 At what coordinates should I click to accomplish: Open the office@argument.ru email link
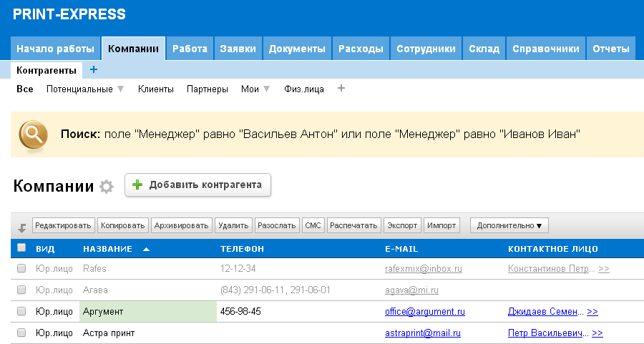[x=425, y=312]
